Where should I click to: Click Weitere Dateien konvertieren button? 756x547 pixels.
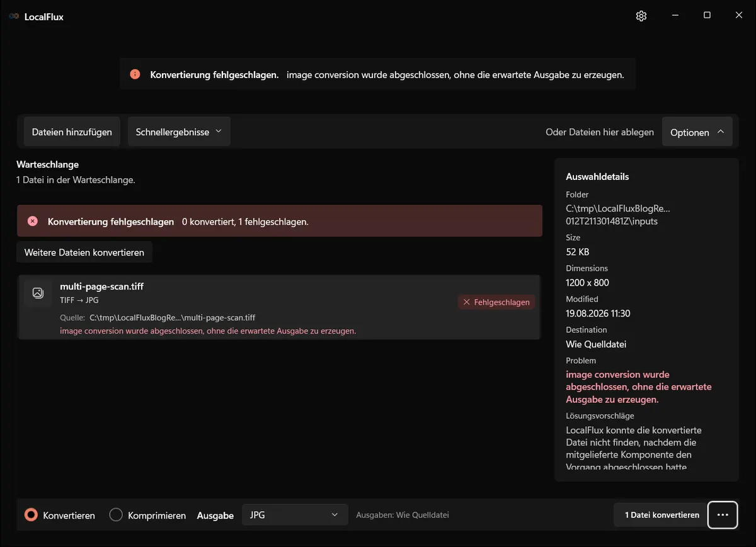[84, 252]
